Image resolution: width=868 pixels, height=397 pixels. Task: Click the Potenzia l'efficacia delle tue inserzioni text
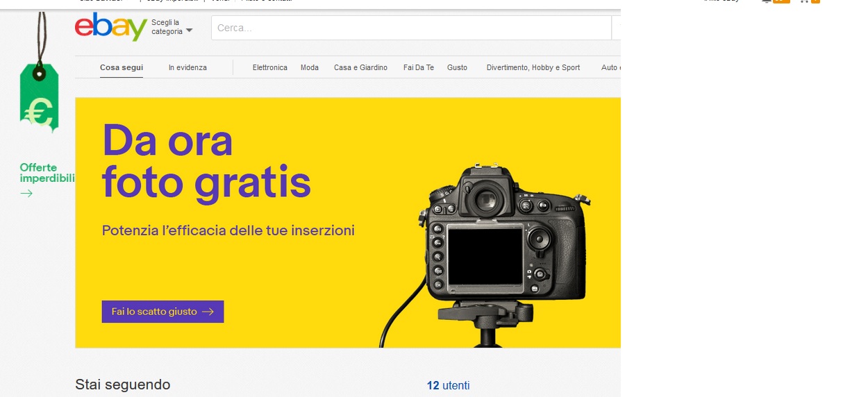pyautogui.click(x=228, y=230)
